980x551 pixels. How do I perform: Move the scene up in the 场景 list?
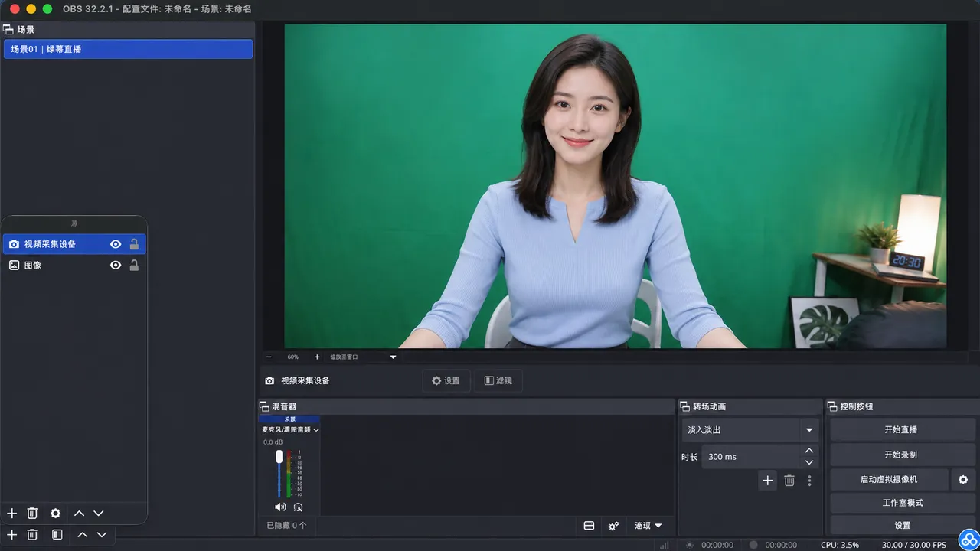coord(82,534)
